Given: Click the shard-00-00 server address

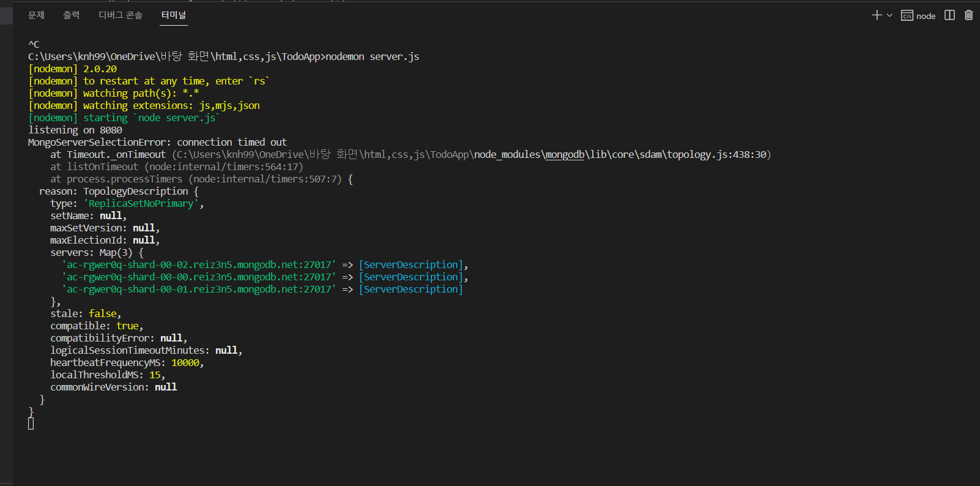Looking at the screenshot, I should click(199, 277).
